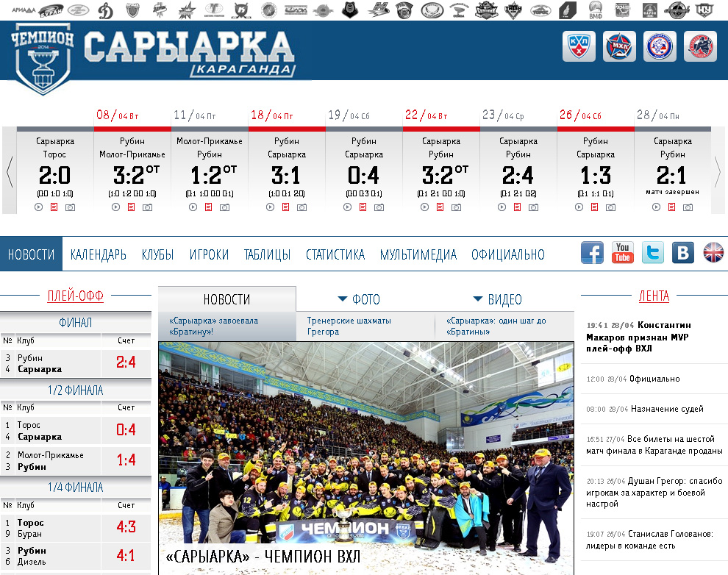728x575 pixels.
Task: Open the Станислав Голованов feed item
Action: 649,540
